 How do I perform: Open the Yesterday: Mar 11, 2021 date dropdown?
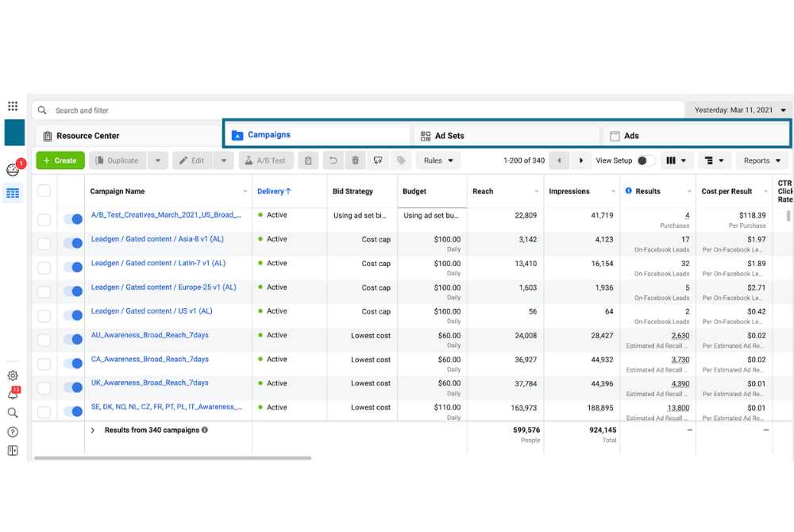(x=739, y=110)
